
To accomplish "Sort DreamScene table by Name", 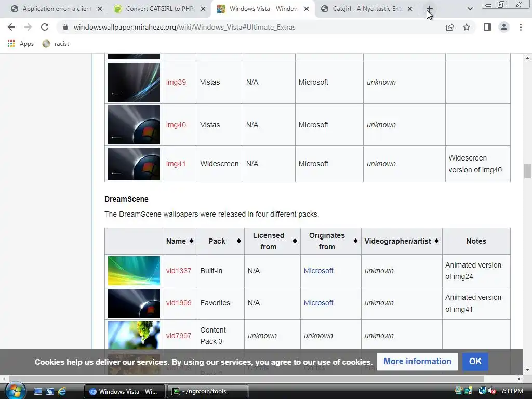I will [x=180, y=241].
